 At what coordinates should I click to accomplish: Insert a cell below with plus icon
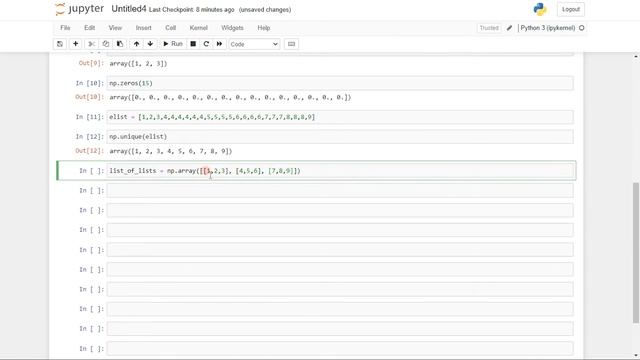tap(76, 44)
